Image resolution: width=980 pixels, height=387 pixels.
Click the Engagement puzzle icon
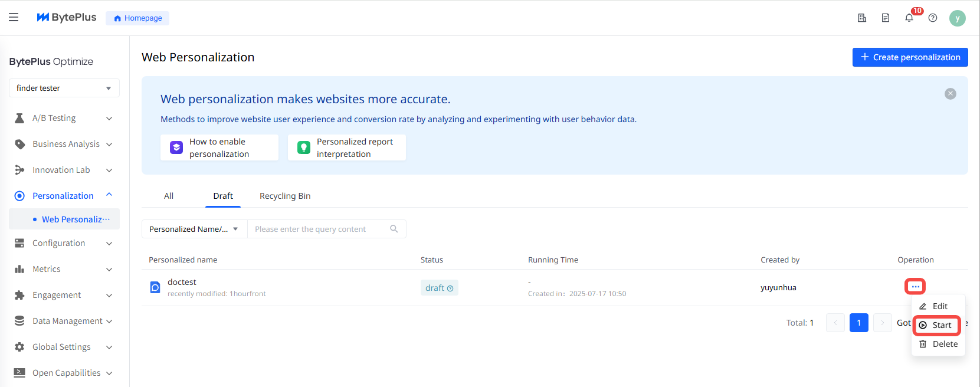(19, 295)
